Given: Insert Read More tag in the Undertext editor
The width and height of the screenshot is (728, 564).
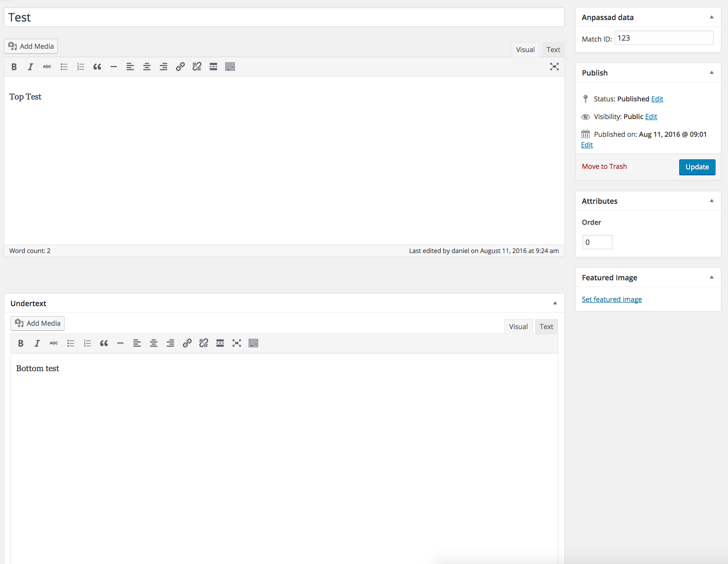Looking at the screenshot, I should tap(220, 343).
